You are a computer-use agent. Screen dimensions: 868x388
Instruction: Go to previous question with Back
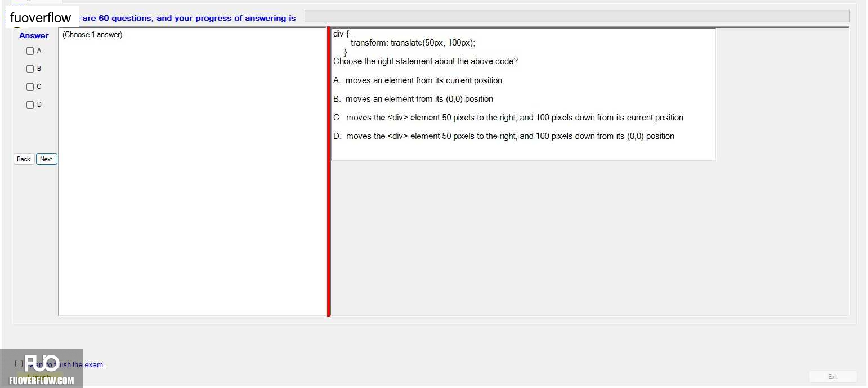[24, 159]
